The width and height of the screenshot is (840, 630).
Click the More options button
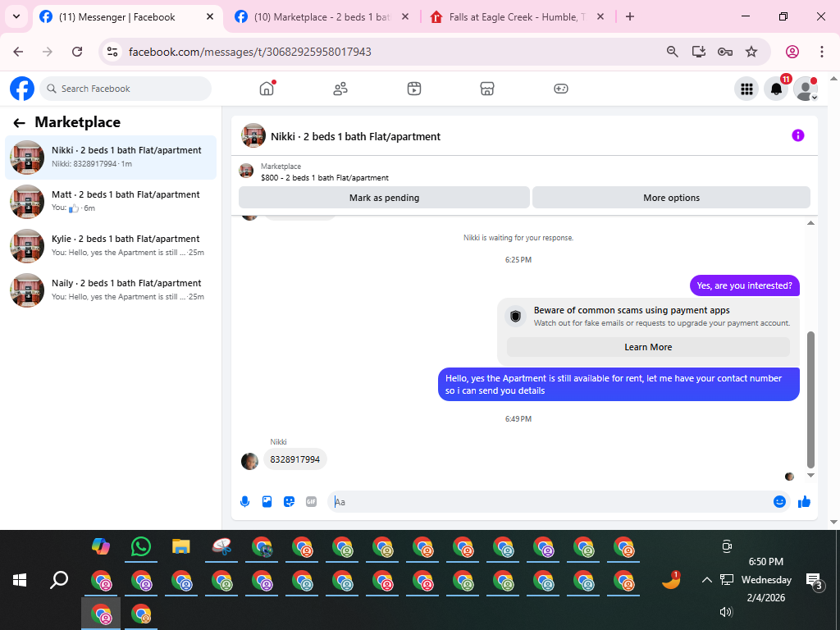point(671,198)
